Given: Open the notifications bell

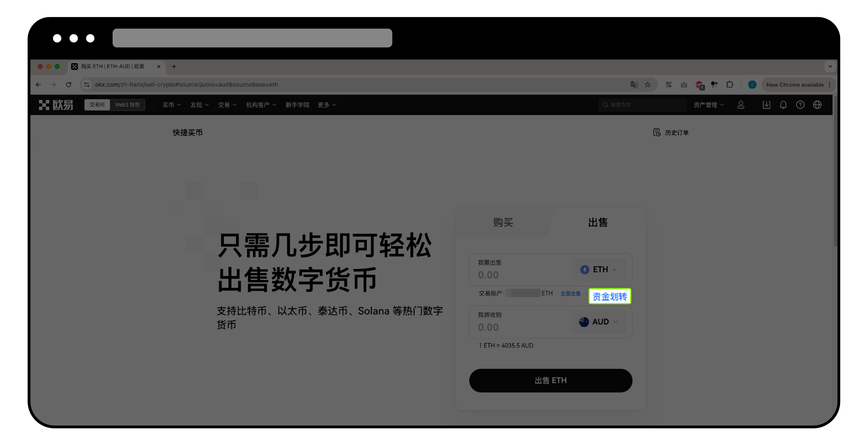Looking at the screenshot, I should [783, 105].
